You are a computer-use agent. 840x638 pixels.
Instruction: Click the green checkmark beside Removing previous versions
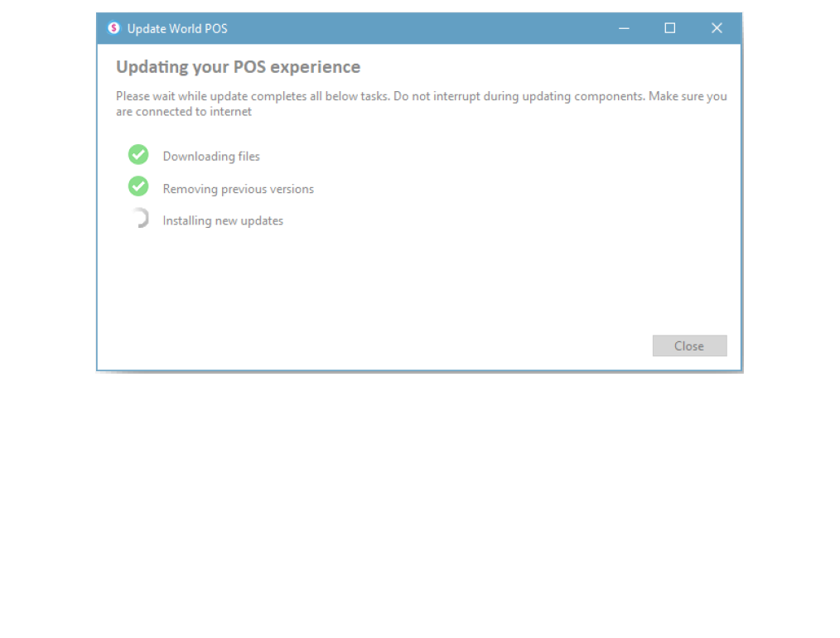(138, 186)
